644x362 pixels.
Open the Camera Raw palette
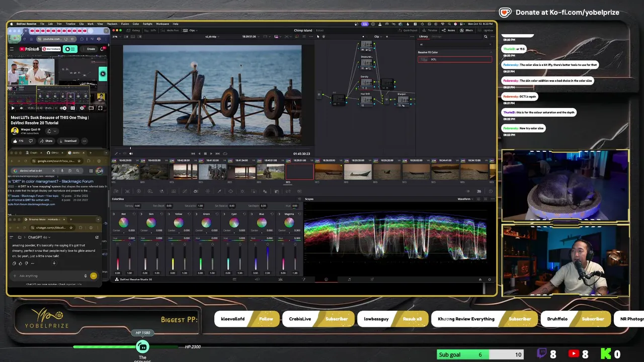(x=116, y=191)
